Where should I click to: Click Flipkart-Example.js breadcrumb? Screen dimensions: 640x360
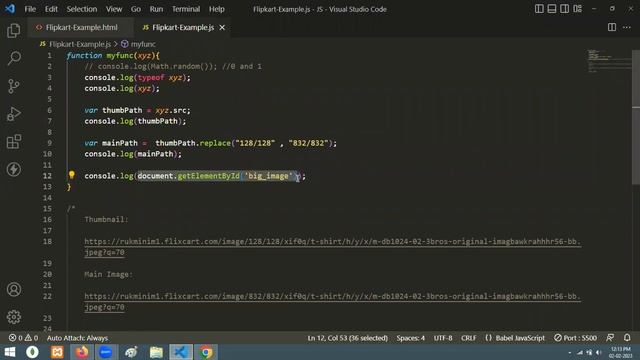click(80, 44)
